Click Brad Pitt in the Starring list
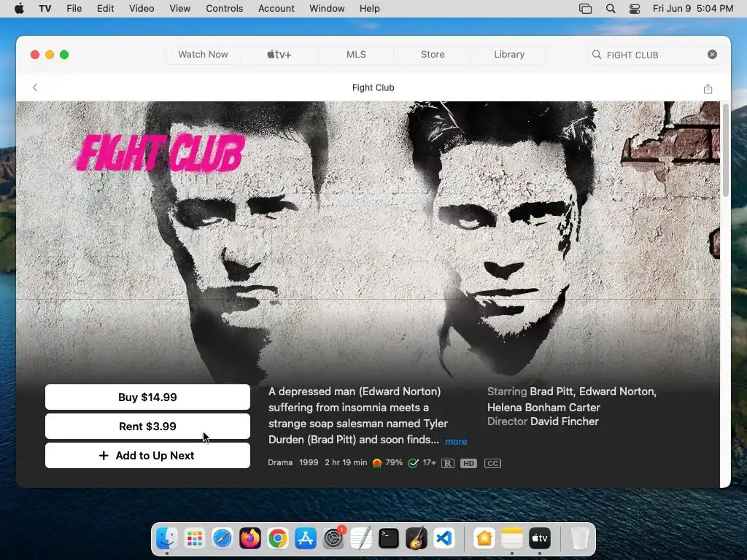Screen dimensions: 747x560 click(551, 392)
